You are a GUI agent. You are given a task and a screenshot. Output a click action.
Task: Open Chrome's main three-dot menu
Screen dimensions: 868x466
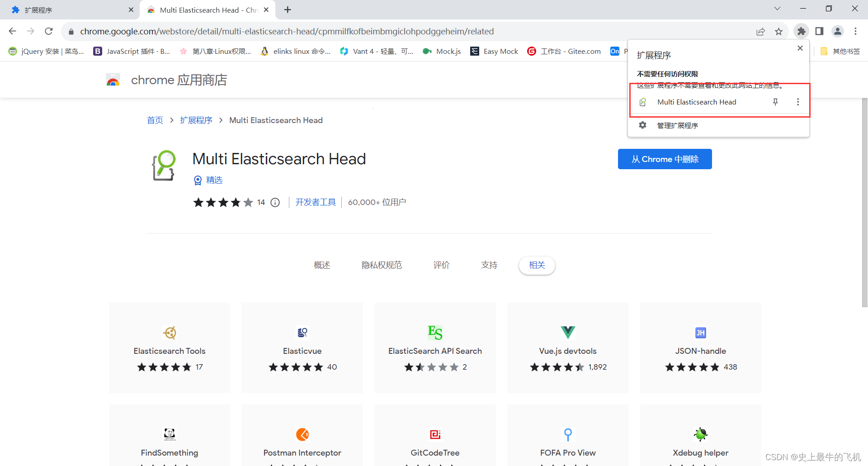pyautogui.click(x=856, y=31)
